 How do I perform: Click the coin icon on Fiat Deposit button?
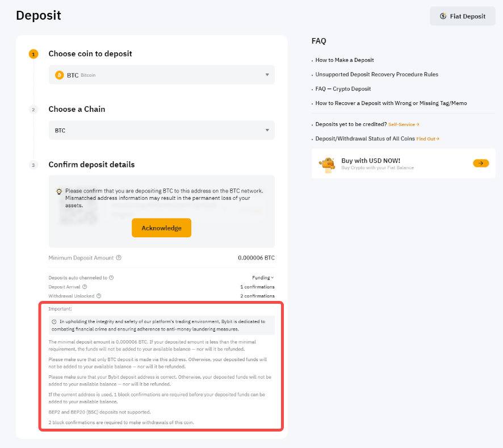[x=443, y=16]
